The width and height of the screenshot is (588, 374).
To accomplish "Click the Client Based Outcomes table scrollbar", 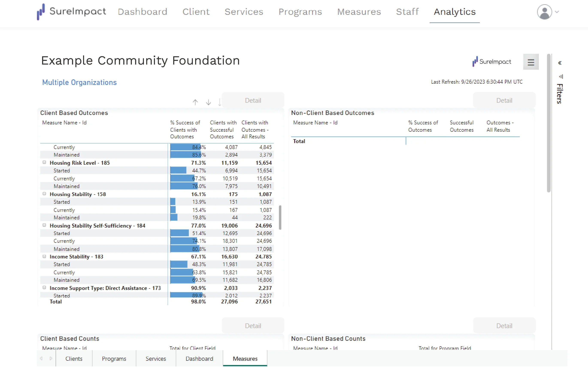I will pyautogui.click(x=280, y=217).
